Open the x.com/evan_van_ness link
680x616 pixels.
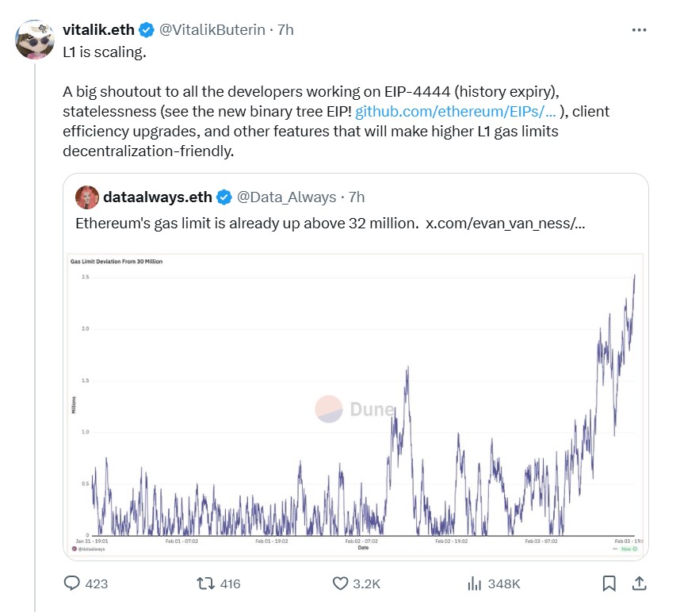point(506,224)
